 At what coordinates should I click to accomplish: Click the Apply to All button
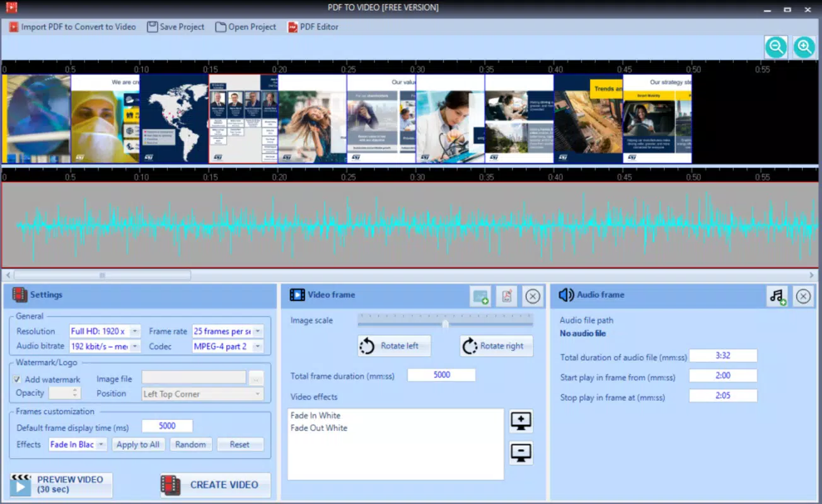click(x=138, y=445)
